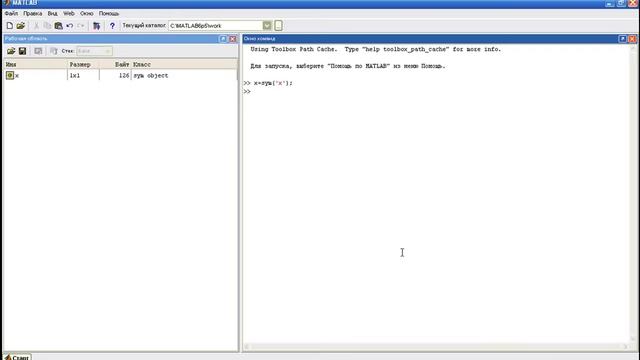Open a file with the main toolbar folder icon
The height and width of the screenshot is (360, 640).
[21, 26]
